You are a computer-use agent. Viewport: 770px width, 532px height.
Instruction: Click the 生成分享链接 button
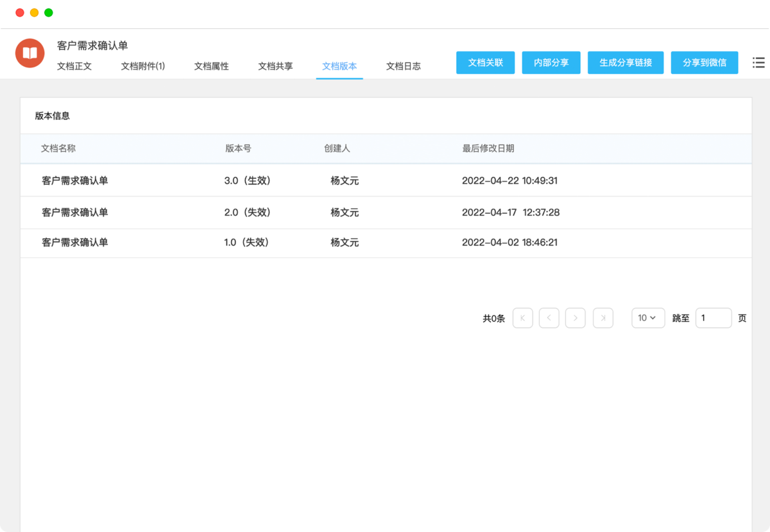[626, 63]
